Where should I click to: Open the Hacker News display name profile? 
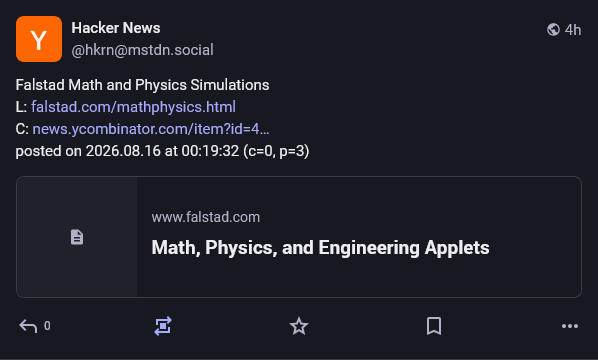[116, 28]
